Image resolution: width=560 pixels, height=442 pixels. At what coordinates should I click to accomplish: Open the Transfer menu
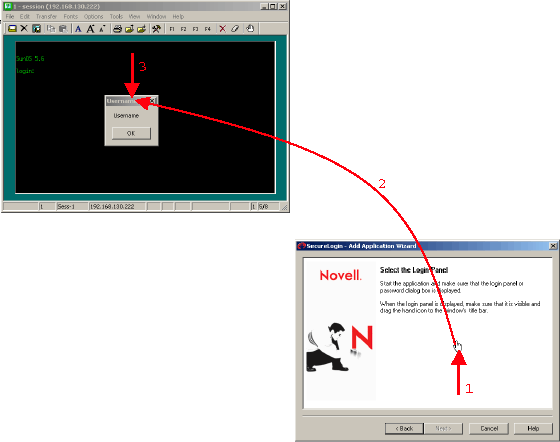click(46, 16)
